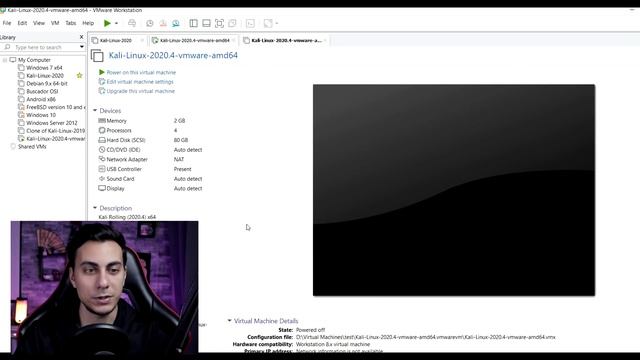The image size is (640, 360).
Task: Open the VM menu
Action: [x=55, y=23]
